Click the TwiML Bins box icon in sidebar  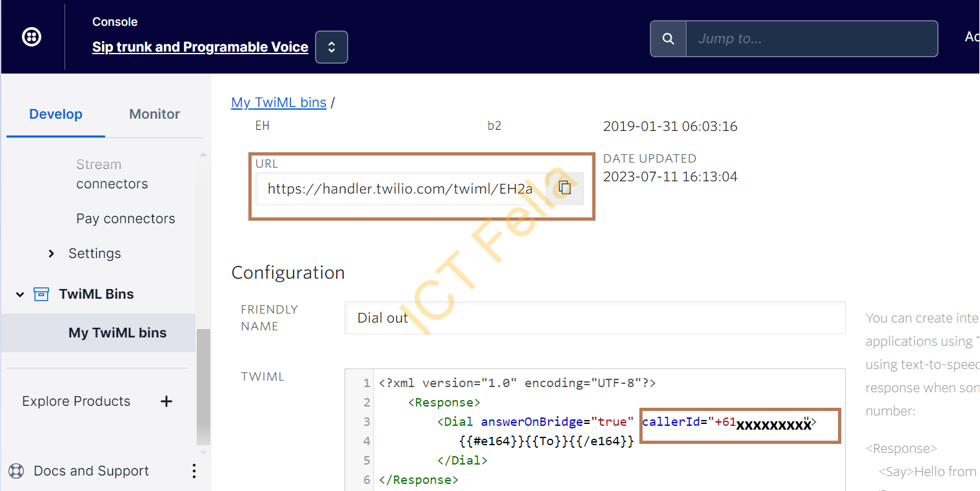pyautogui.click(x=41, y=294)
